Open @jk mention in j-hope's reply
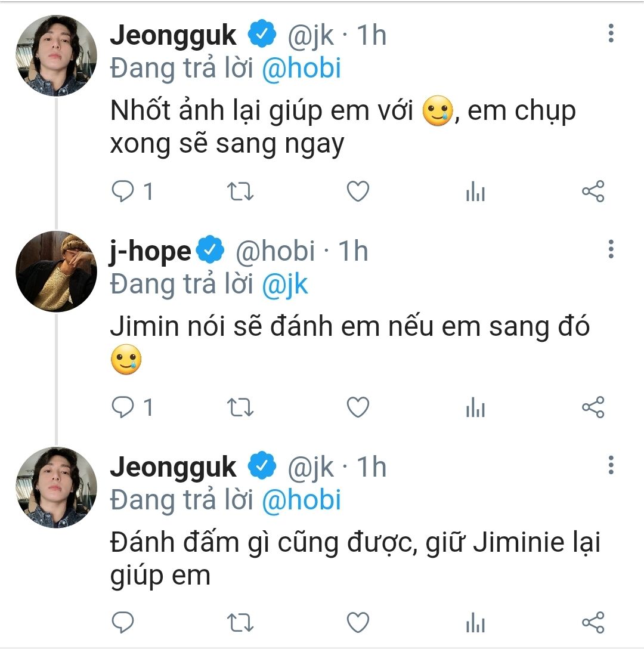This screenshot has height=649, width=644. [285, 284]
